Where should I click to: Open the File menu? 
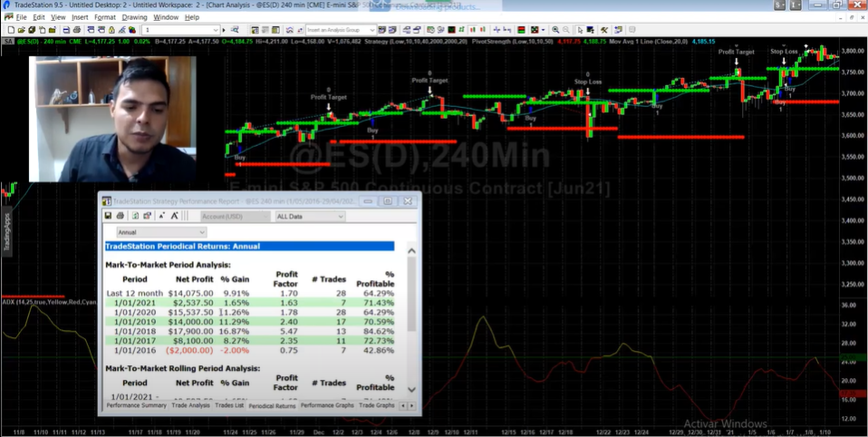(x=21, y=17)
